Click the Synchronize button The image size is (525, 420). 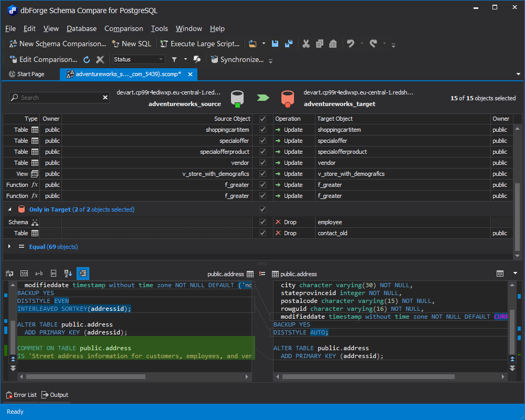pos(237,60)
